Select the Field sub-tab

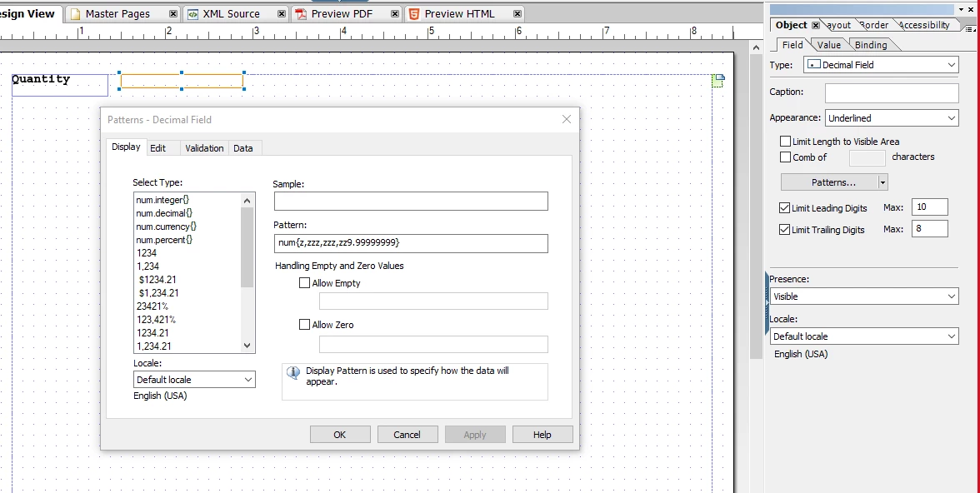[x=792, y=45]
